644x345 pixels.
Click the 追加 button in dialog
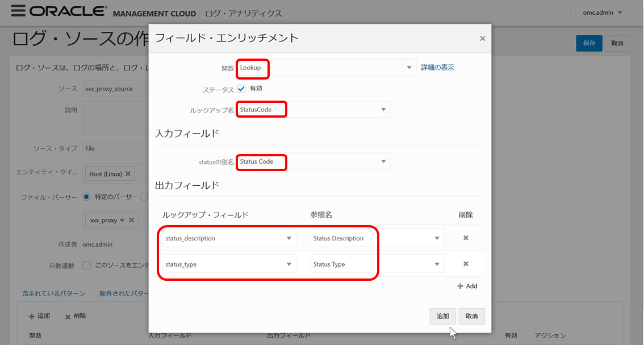click(443, 316)
